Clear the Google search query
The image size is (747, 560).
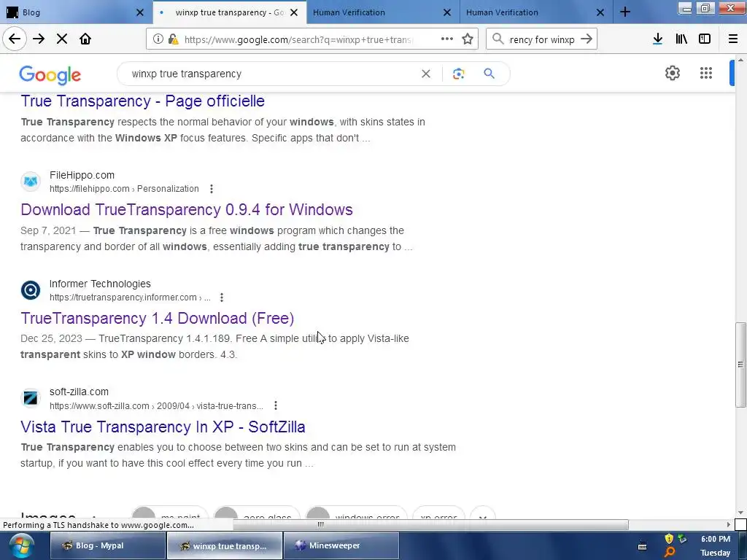pyautogui.click(x=426, y=74)
